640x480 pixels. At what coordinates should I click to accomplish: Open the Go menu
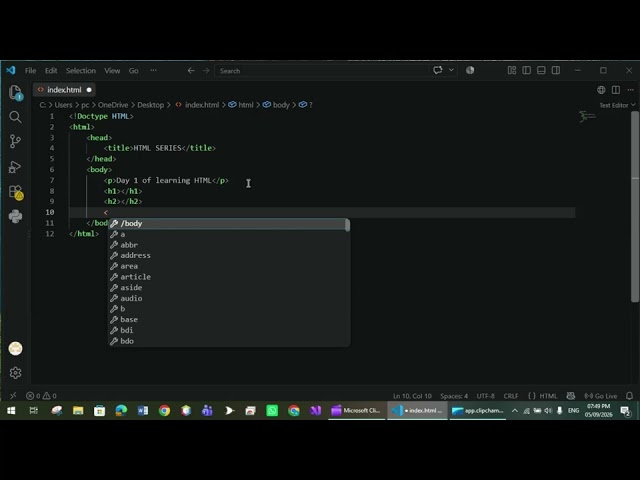(x=133, y=71)
